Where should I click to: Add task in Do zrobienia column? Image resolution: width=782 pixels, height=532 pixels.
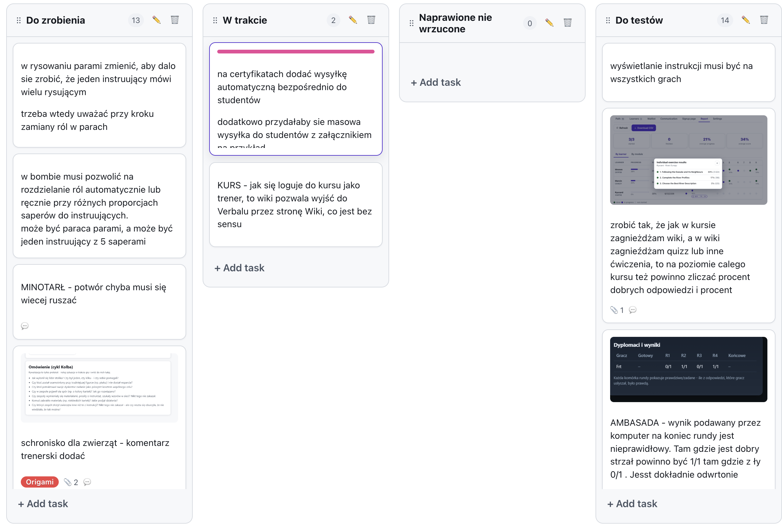(43, 504)
